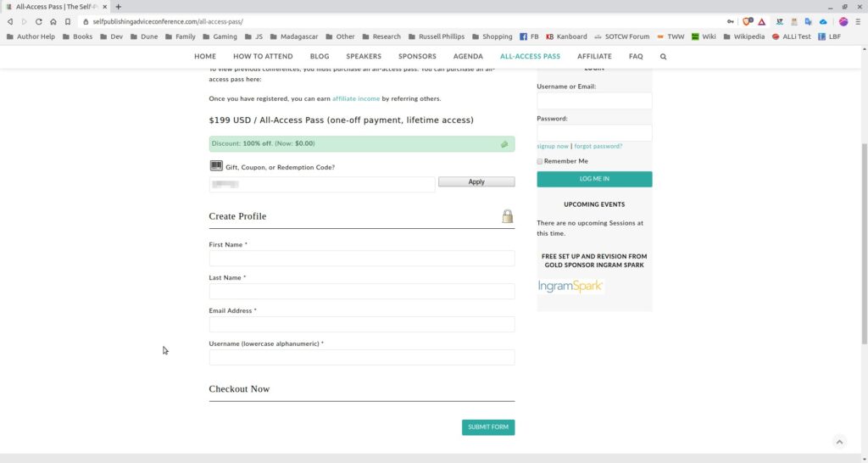Image resolution: width=868 pixels, height=463 pixels.
Task: Click the bookmark this page icon
Action: [x=68, y=21]
